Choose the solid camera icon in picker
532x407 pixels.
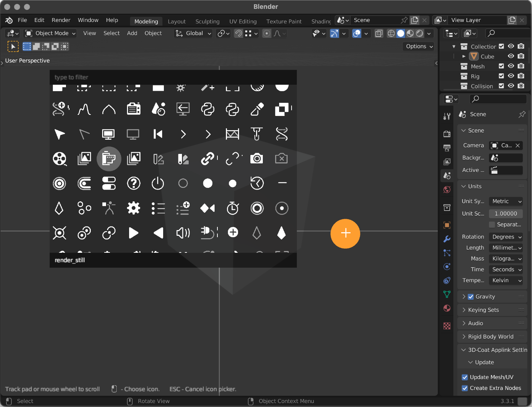point(257,158)
